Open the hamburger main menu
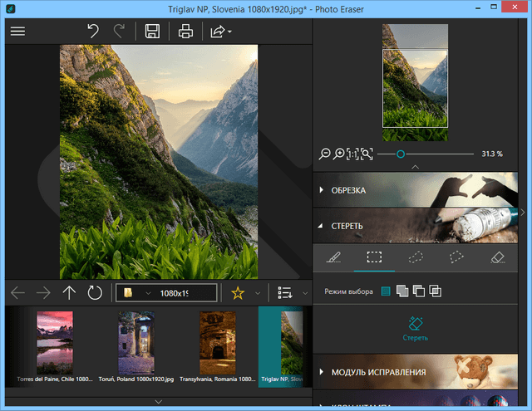 coord(17,32)
